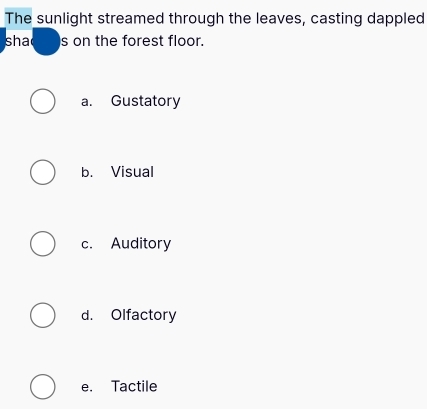427x409 pixels.
Task: Click the word "sunlight" in the sentence
Action: point(65,19)
